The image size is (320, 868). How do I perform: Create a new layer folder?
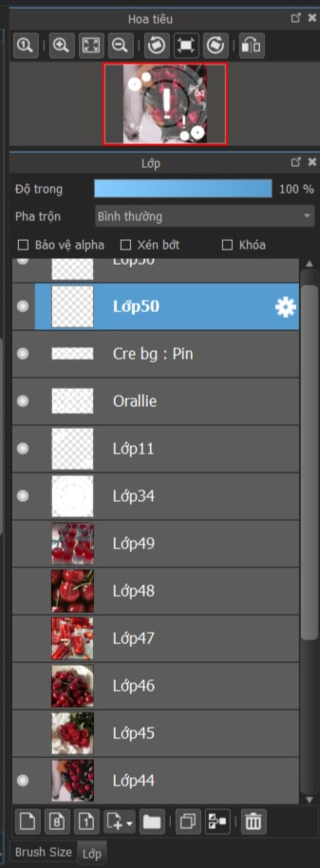pos(152,821)
